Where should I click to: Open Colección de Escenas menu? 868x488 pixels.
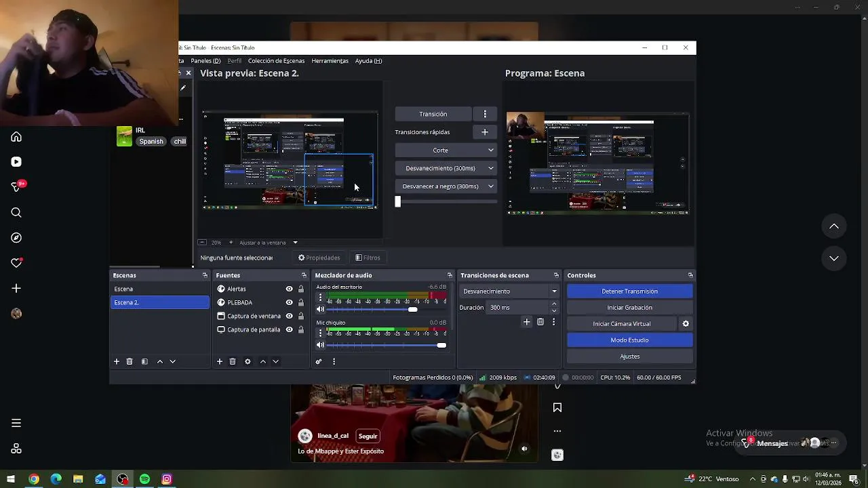[x=276, y=61]
